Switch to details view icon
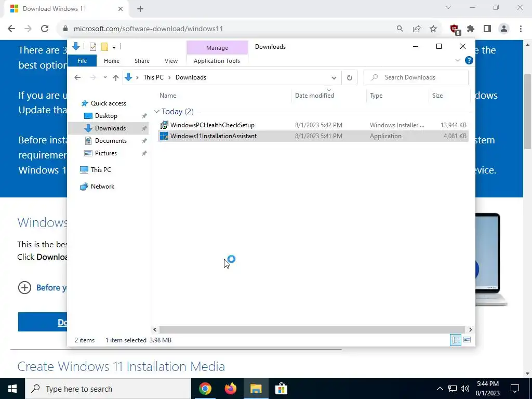This screenshot has width=532, height=399. pyautogui.click(x=455, y=340)
